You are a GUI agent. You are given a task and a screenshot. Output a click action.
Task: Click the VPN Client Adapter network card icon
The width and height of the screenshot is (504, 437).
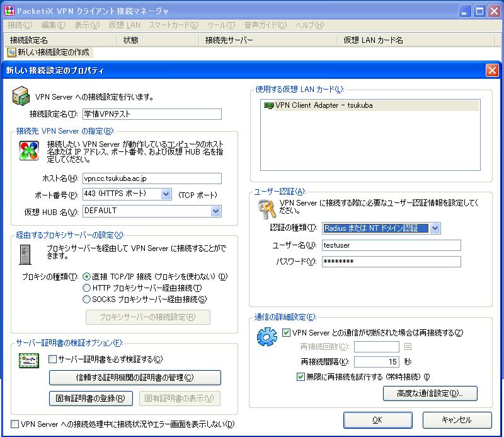point(268,105)
